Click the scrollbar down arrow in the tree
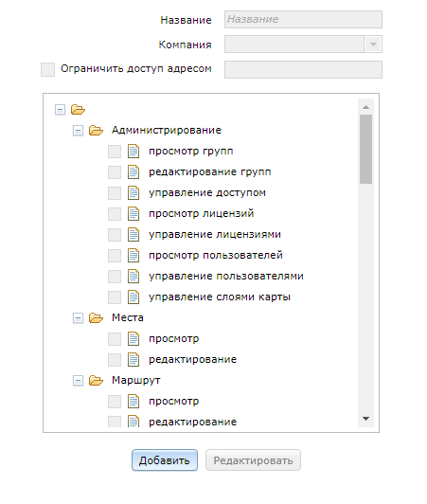 [366, 419]
